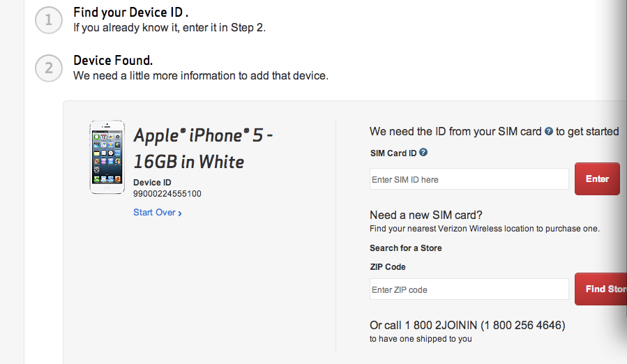Click the step 2 circle icon
Screen dimensions: 627x364
point(48,68)
